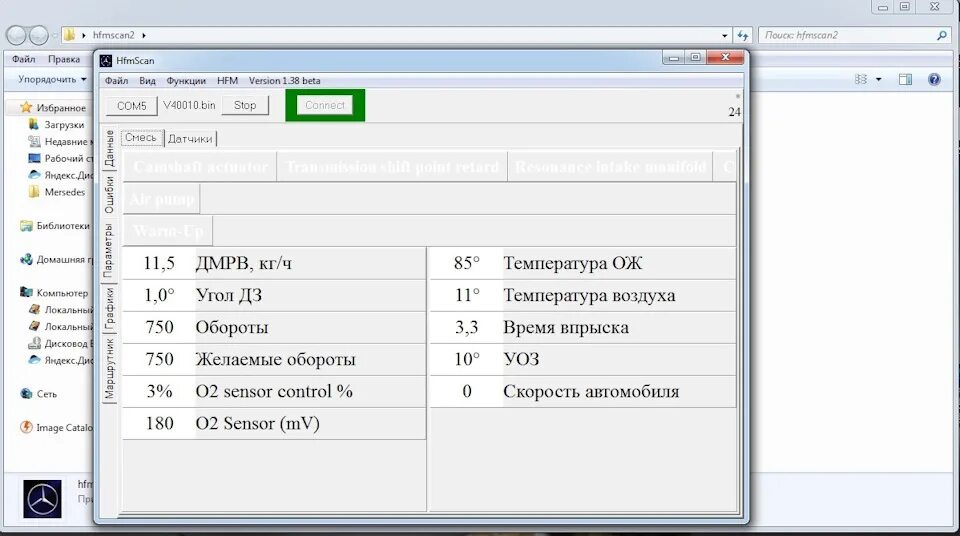Select the vertical Ошибки tab
The width and height of the screenshot is (960, 536).
[109, 194]
